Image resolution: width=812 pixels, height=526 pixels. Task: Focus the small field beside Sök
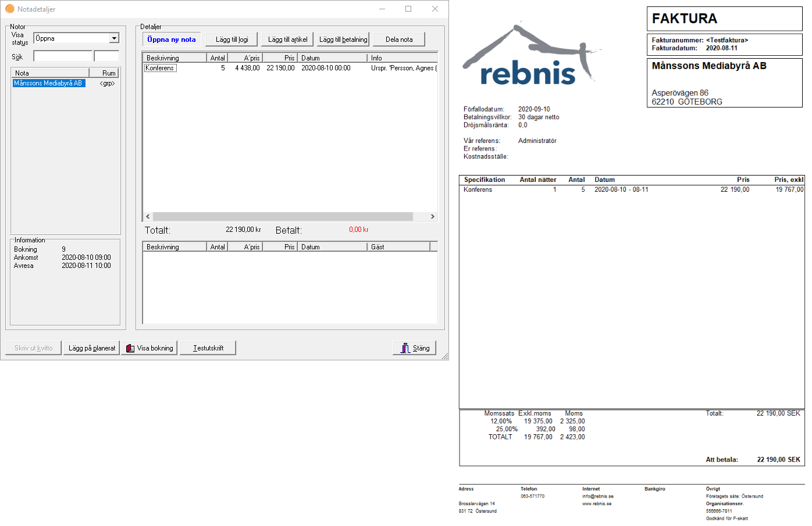(x=106, y=56)
